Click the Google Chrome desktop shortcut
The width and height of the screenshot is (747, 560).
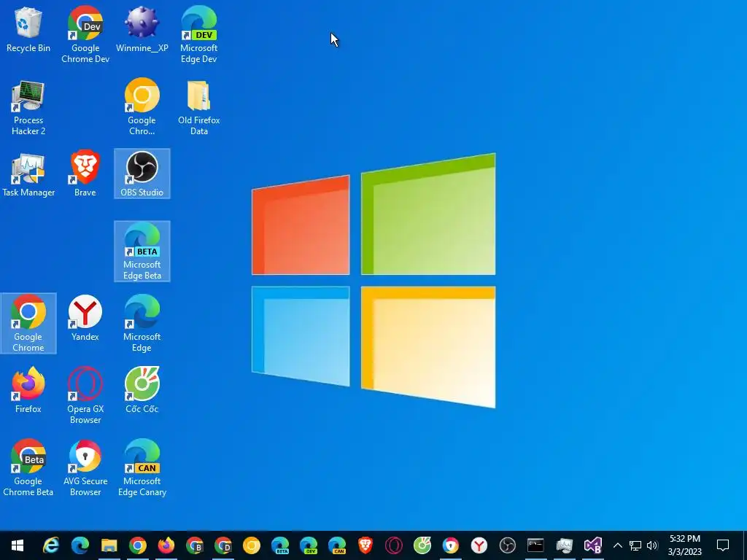tap(28, 323)
